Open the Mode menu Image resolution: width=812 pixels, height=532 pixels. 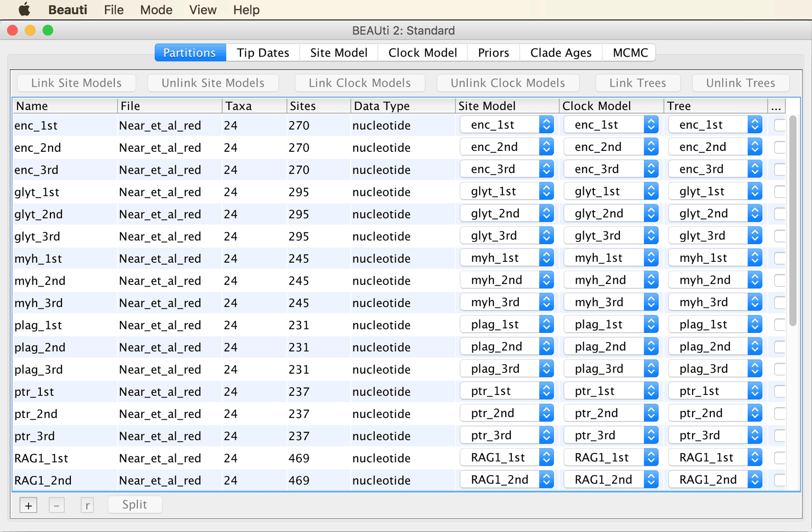pos(156,10)
